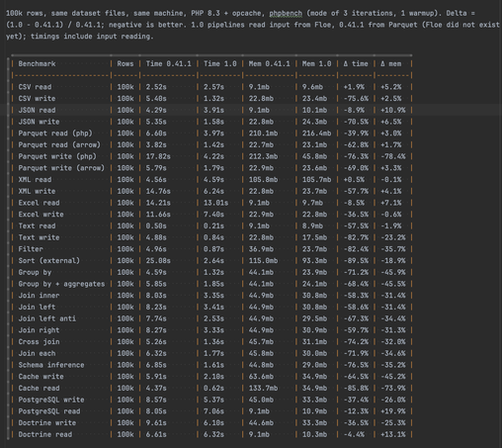
Task: Click the "105.7mb" memory in XML read row
Action: 316,180
